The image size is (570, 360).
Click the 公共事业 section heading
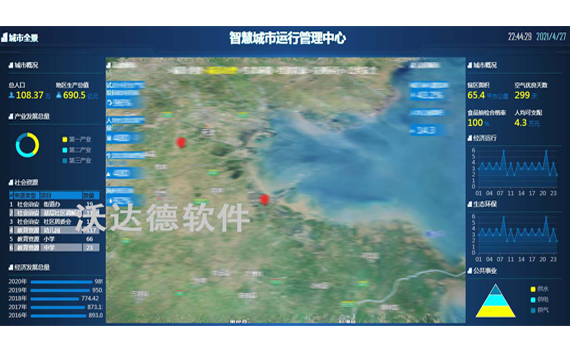[x=485, y=271]
